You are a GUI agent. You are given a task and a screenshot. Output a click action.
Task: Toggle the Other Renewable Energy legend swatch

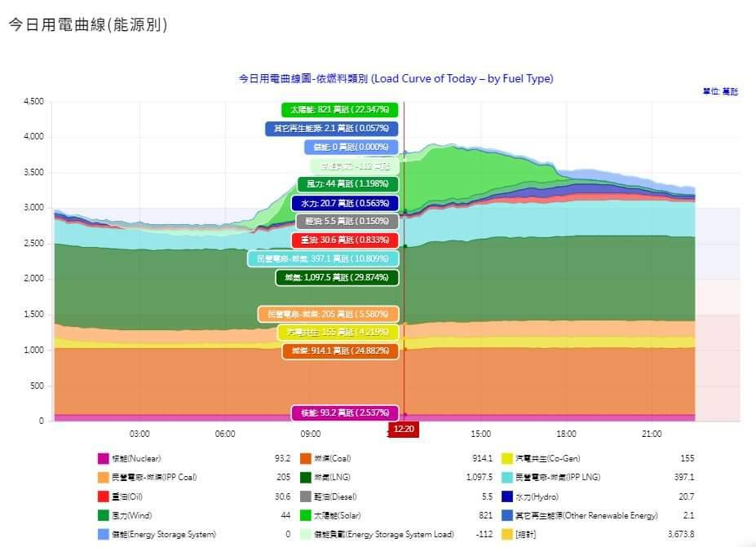(x=506, y=515)
